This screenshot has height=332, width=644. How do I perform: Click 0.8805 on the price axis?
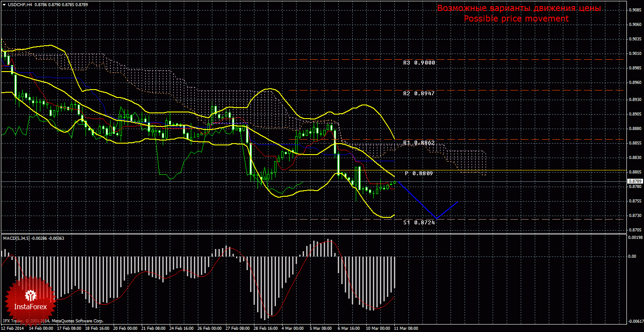tap(634, 172)
